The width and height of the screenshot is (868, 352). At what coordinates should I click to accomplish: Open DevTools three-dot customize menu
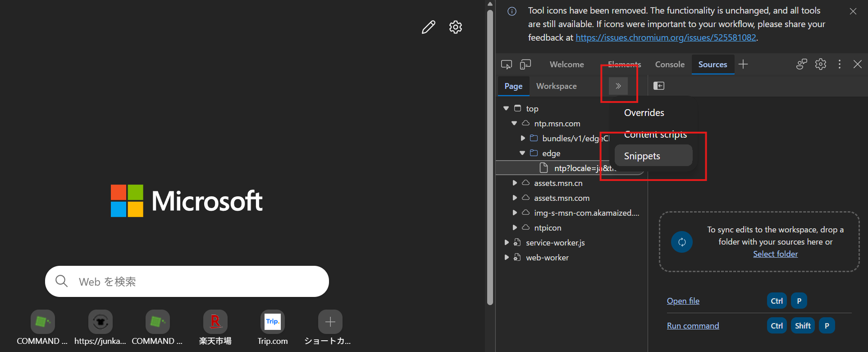click(839, 65)
